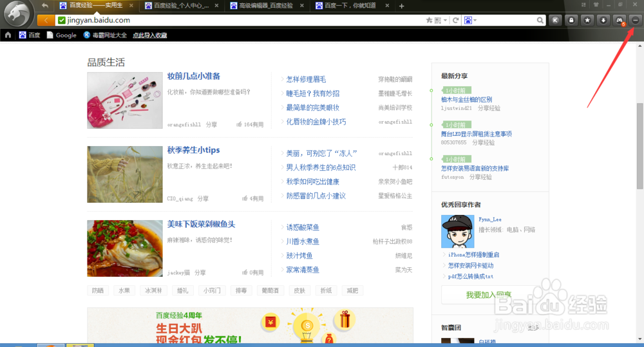Open the wheat field thumbnail
Viewport: 644px width, 347px height.
(125, 174)
